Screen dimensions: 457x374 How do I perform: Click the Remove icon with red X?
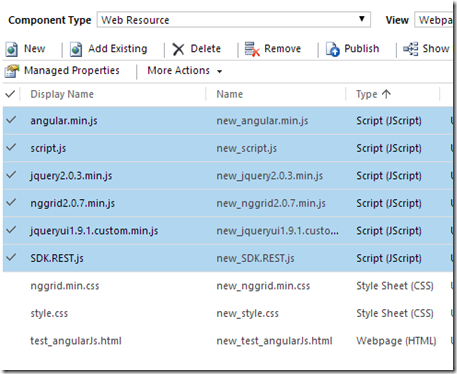click(252, 49)
